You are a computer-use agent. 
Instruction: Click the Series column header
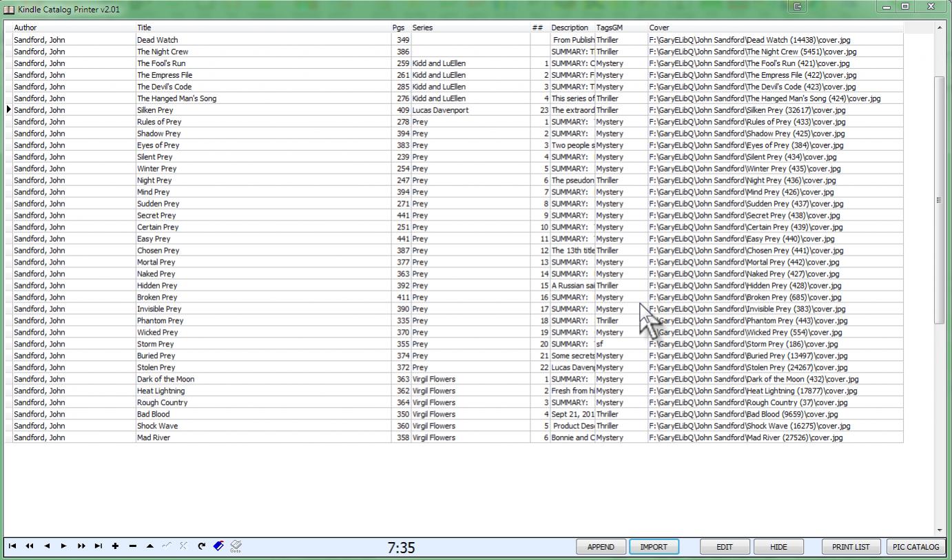click(x=470, y=28)
